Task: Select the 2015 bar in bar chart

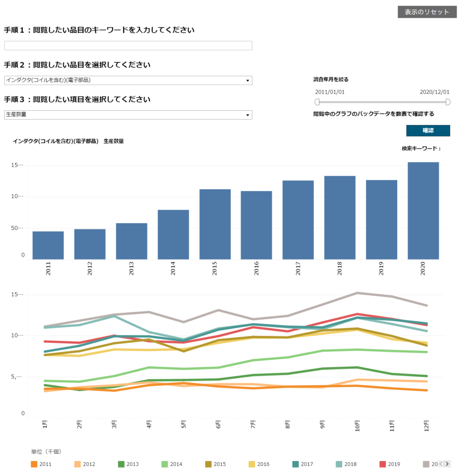Action: coord(215,225)
